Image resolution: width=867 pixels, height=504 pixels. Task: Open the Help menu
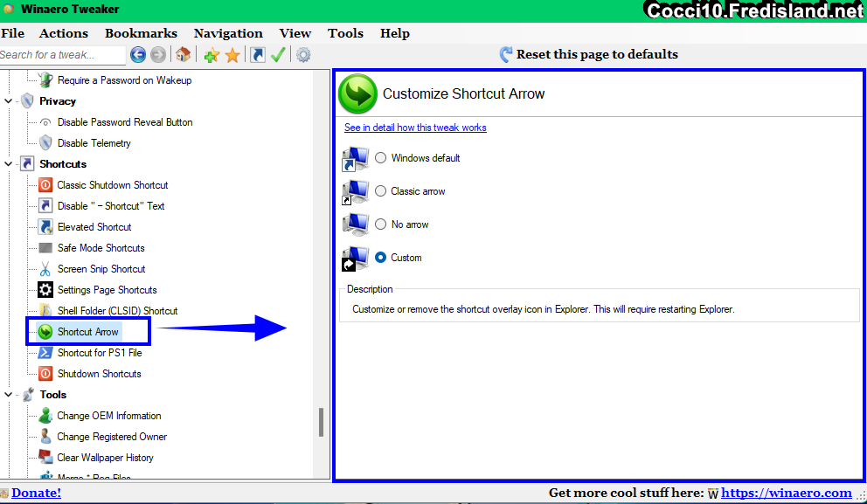[395, 33]
